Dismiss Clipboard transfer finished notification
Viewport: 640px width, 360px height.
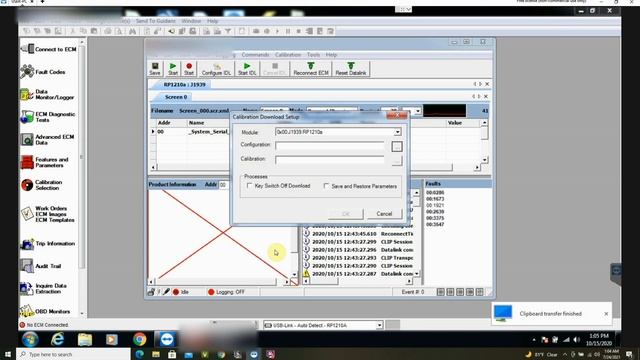click(x=606, y=314)
